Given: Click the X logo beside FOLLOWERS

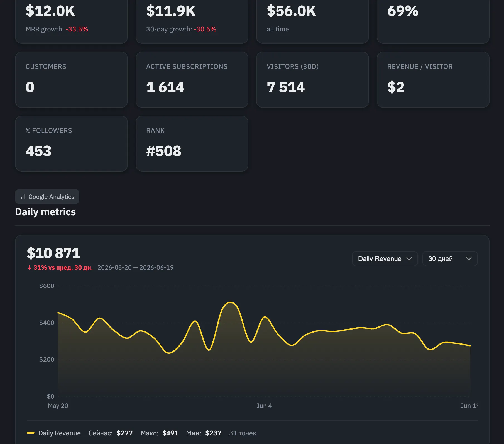Looking at the screenshot, I should [28, 131].
